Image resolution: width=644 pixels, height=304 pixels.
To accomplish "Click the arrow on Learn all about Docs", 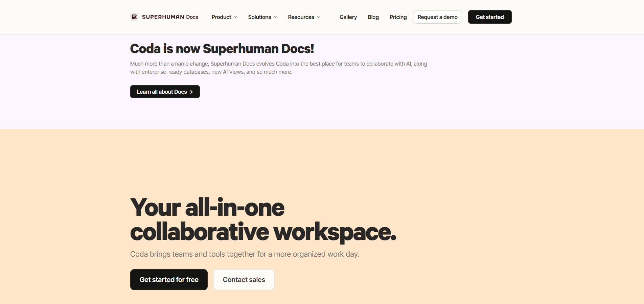I will [191, 92].
